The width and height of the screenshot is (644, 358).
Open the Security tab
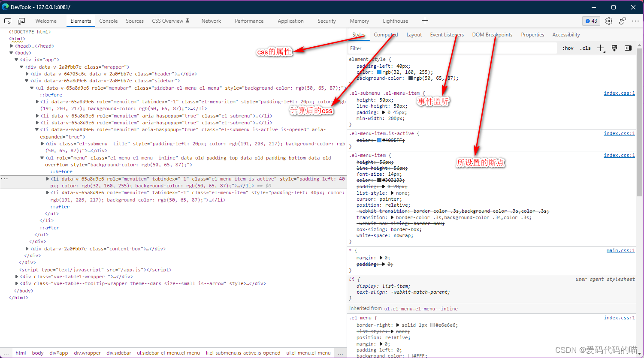[x=327, y=21]
